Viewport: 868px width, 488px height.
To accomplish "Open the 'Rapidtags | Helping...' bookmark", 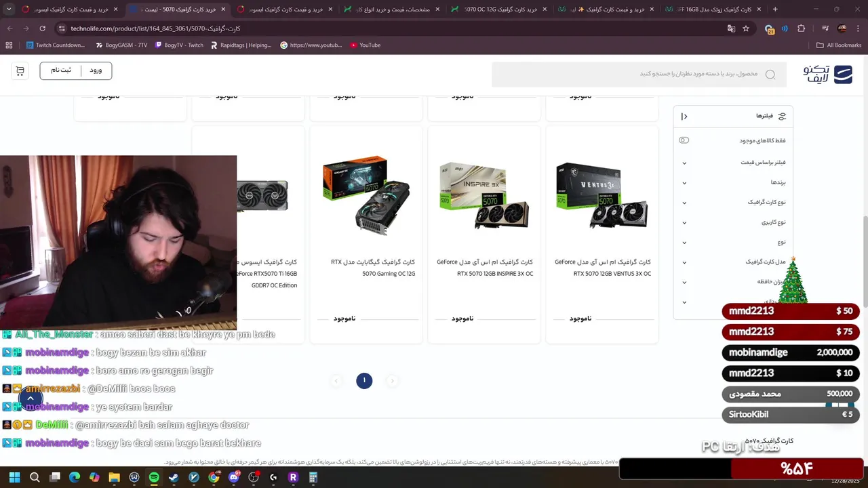I will pyautogui.click(x=241, y=45).
